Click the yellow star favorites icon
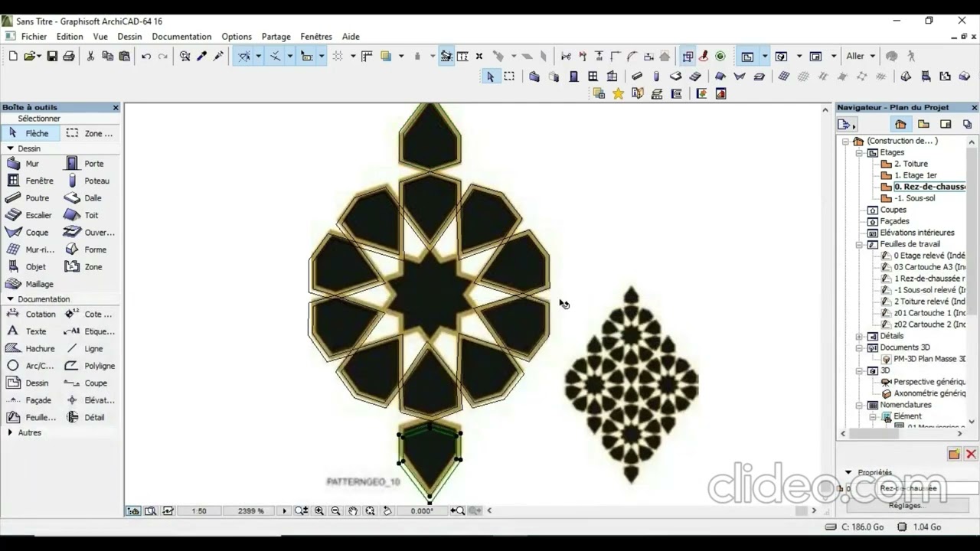Viewport: 980px width, 551px height. 618,93
